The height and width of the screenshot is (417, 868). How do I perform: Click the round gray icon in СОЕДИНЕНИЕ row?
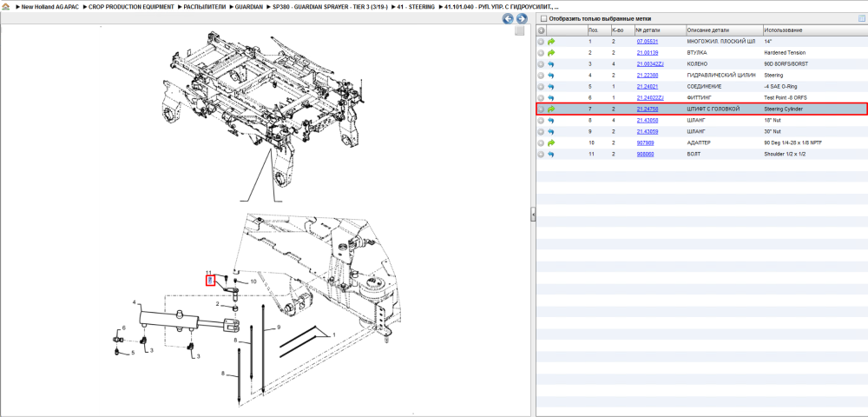tap(542, 86)
